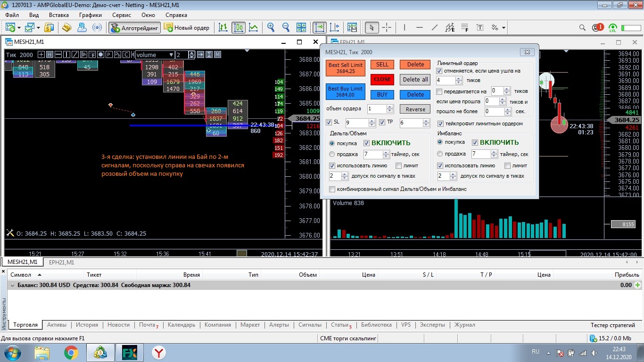Select the Fibonacci retracement tool
This screenshot has width=644, height=362.
[465, 27]
